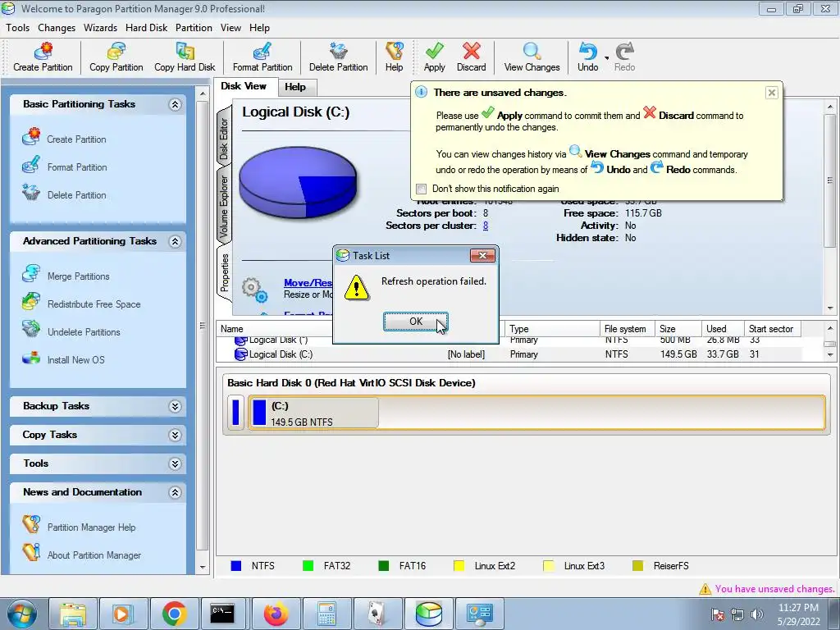Open the Hard Disk menu

pyautogui.click(x=146, y=28)
